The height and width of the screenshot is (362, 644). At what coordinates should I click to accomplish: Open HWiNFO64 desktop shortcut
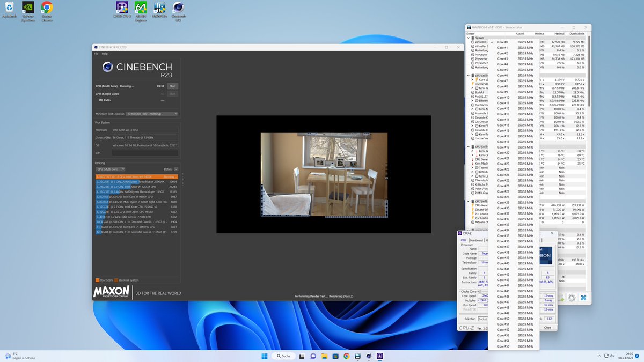click(159, 10)
